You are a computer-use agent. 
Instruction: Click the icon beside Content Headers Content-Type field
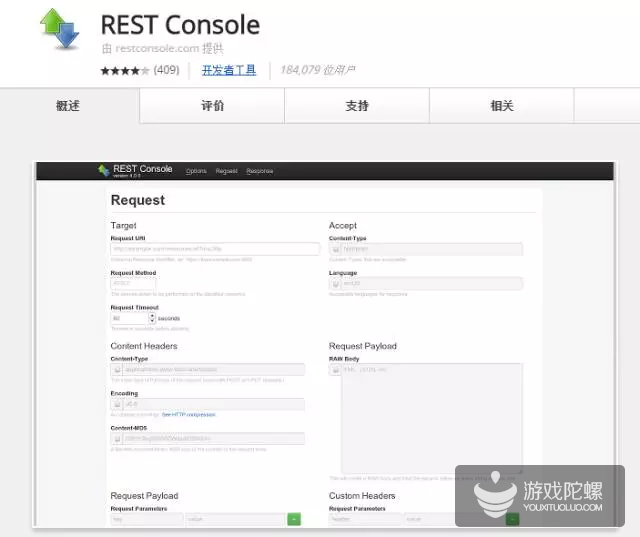coord(117,370)
